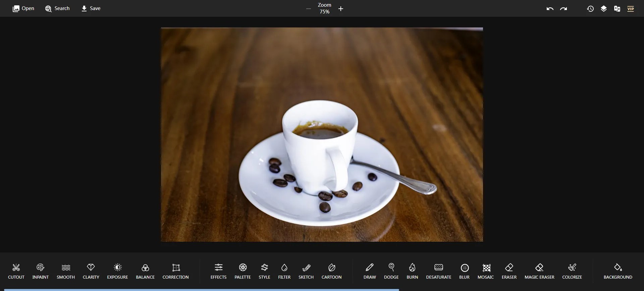Viewport: 644px width, 291px height.
Task: Open the VIP upgrade option
Action: point(631,9)
